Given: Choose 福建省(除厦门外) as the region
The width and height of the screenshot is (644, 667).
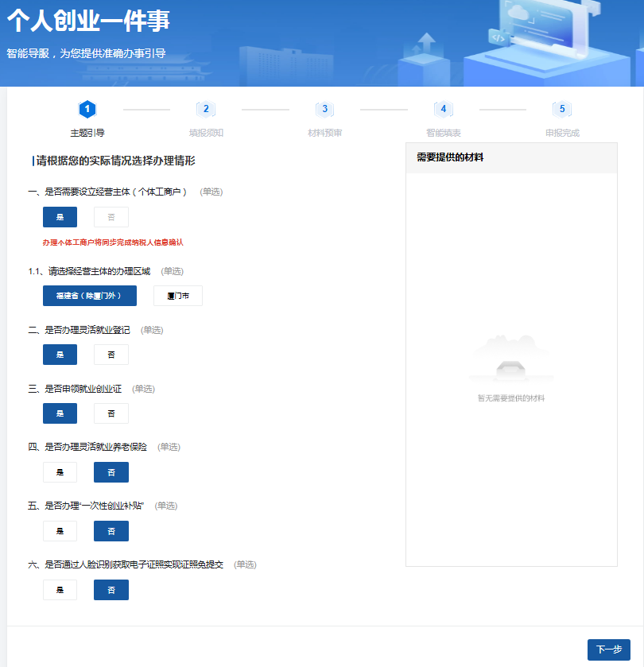Looking at the screenshot, I should point(90,296).
